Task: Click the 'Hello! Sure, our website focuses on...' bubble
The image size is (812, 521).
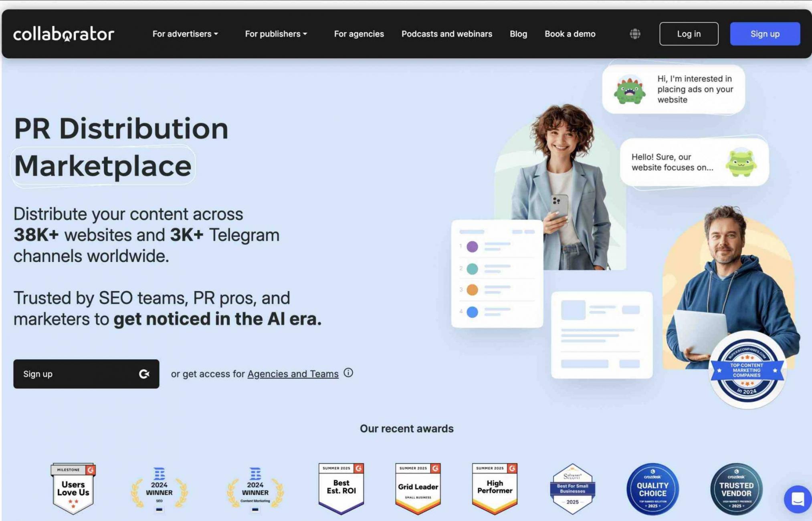Action: [694, 162]
